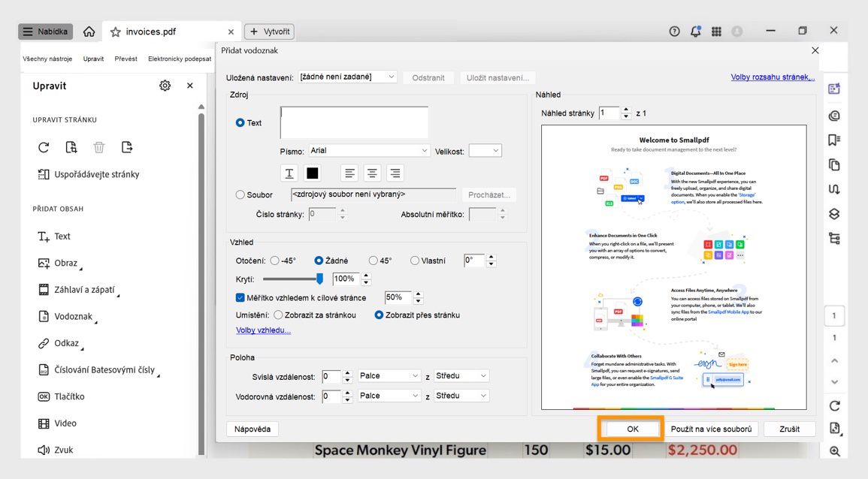Viewport: 868px width, 479px height.
Task: Open the notifications bell icon
Action: pyautogui.click(x=696, y=32)
